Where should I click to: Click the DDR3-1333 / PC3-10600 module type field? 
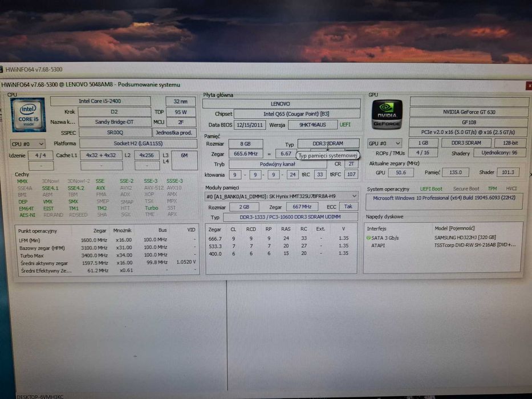pyautogui.click(x=290, y=217)
